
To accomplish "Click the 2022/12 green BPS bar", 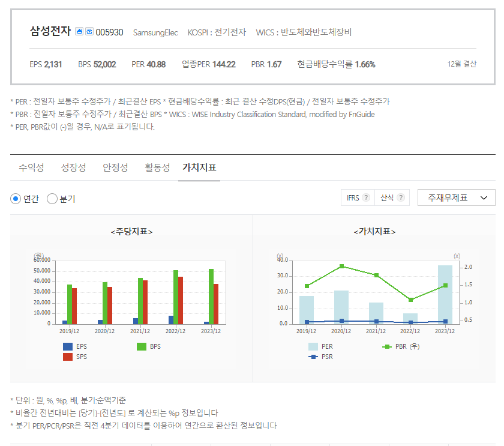I will (176, 297).
